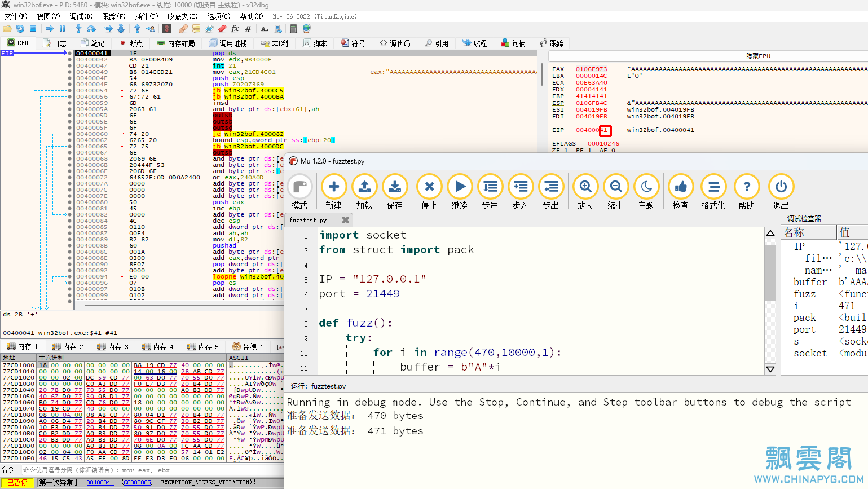Step over using the curved-arrow icon
Screen dimensions: 868x489
pyautogui.click(x=91, y=28)
